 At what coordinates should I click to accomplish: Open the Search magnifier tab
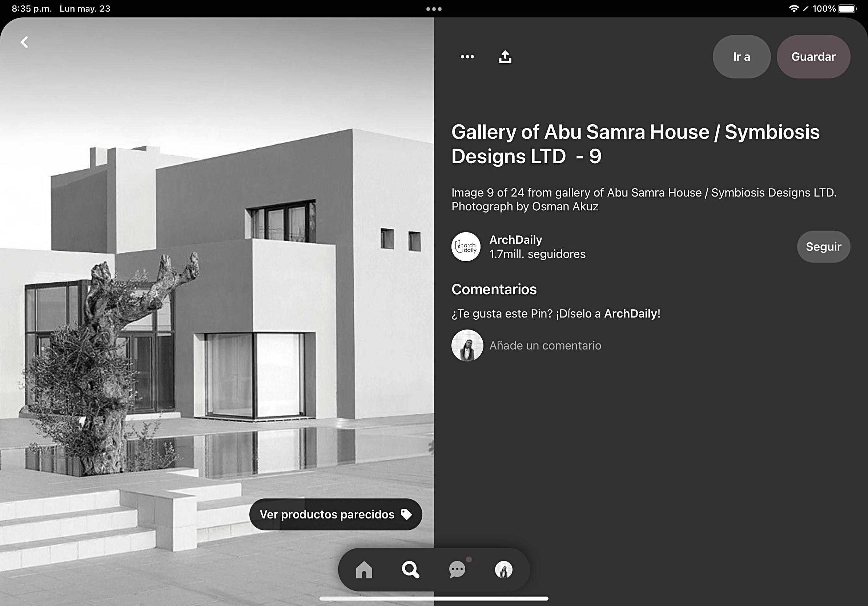(411, 569)
